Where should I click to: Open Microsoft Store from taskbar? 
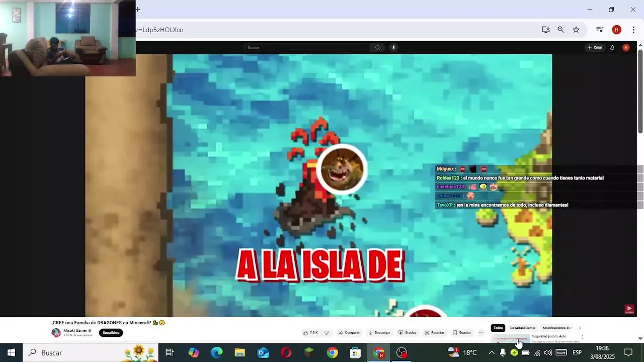click(x=356, y=352)
